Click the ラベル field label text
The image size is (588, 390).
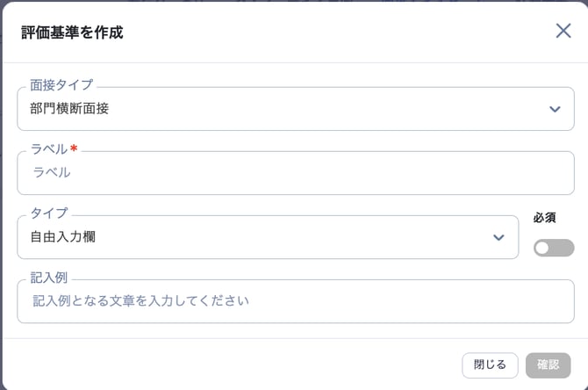tap(49, 149)
